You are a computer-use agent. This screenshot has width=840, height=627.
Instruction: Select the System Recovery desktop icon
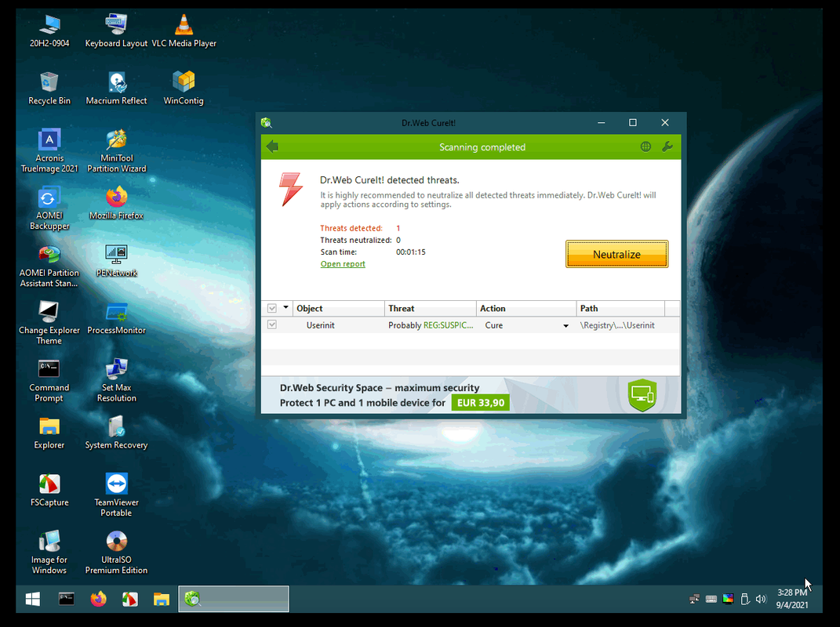(116, 433)
